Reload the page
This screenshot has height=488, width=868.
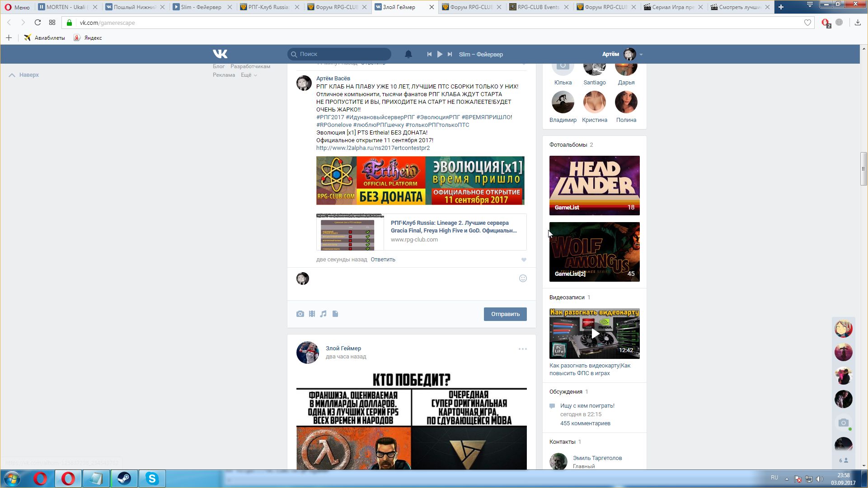(x=38, y=23)
